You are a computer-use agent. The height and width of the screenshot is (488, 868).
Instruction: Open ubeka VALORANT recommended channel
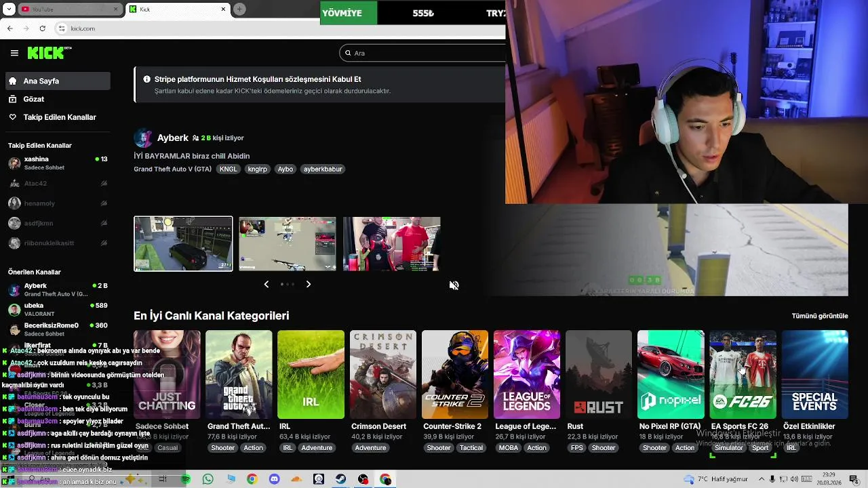[x=57, y=310]
